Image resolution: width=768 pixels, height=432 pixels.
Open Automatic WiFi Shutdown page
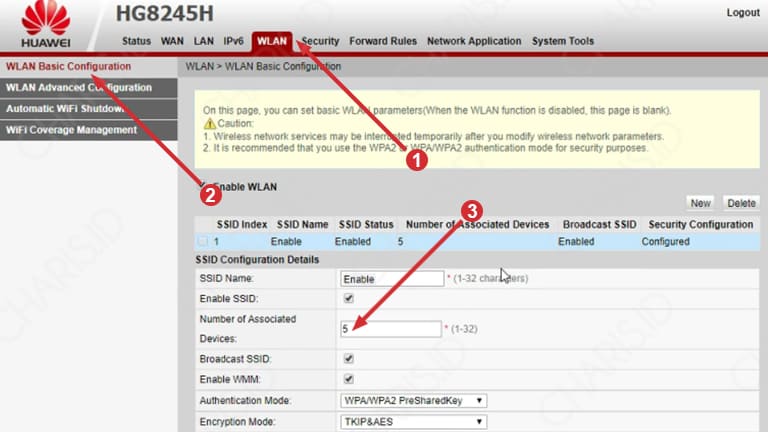coord(89,109)
